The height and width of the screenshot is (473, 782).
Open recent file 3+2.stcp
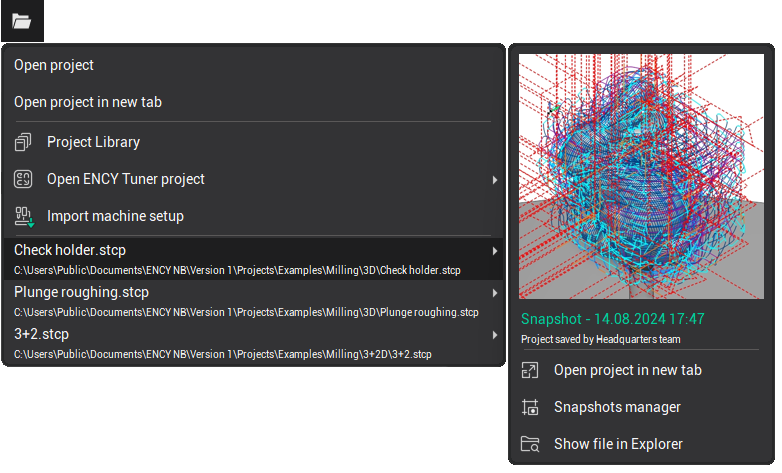pyautogui.click(x=41, y=335)
